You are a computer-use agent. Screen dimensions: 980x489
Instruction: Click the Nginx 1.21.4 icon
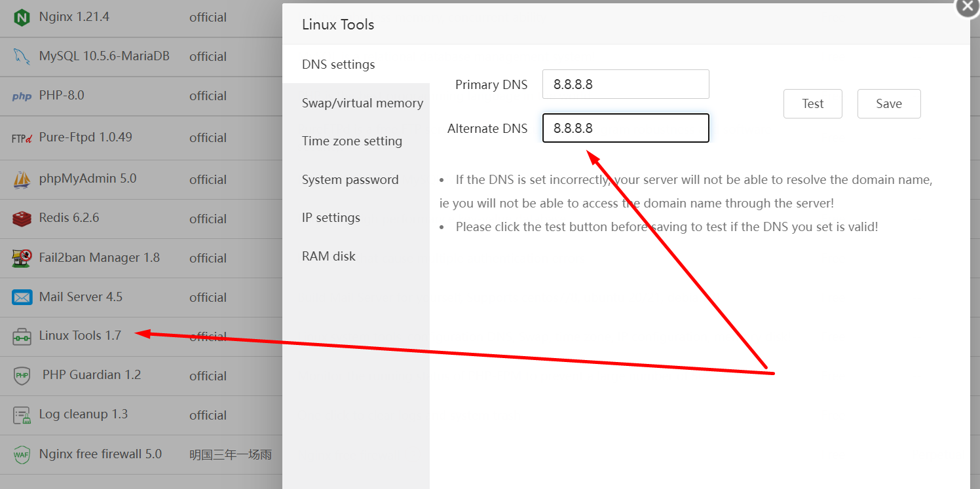coord(22,18)
